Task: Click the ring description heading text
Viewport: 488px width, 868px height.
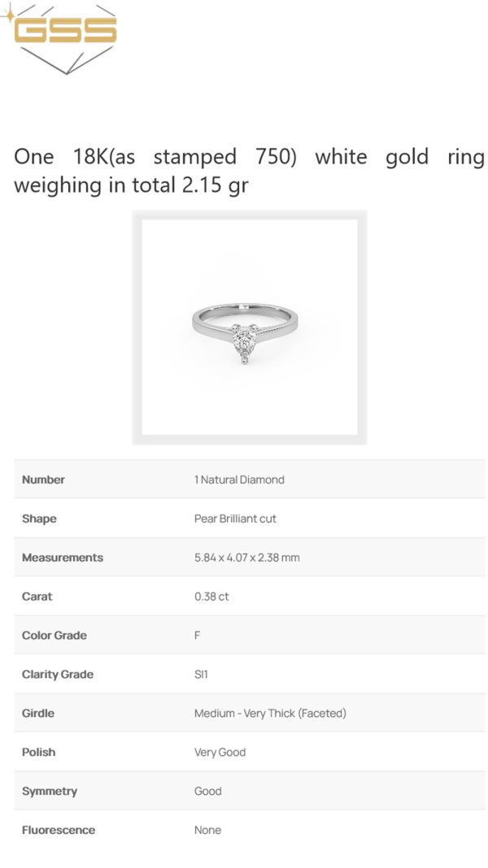Action: pyautogui.click(x=249, y=171)
